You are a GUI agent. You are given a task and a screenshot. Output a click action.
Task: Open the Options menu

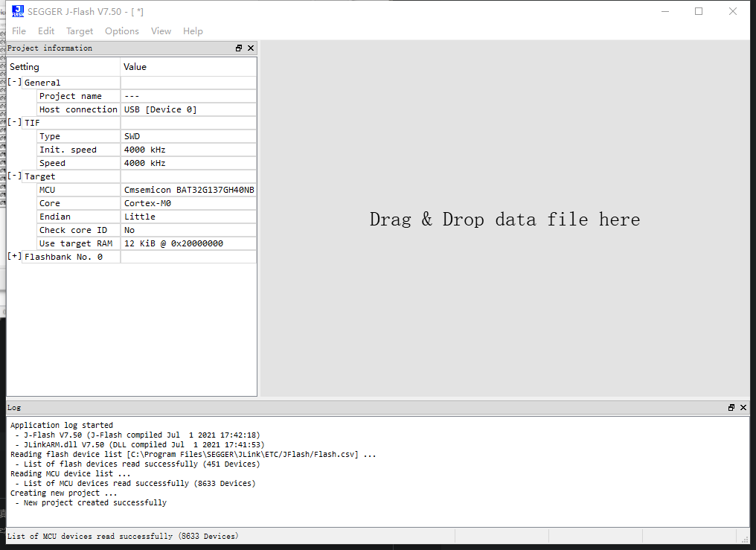122,31
